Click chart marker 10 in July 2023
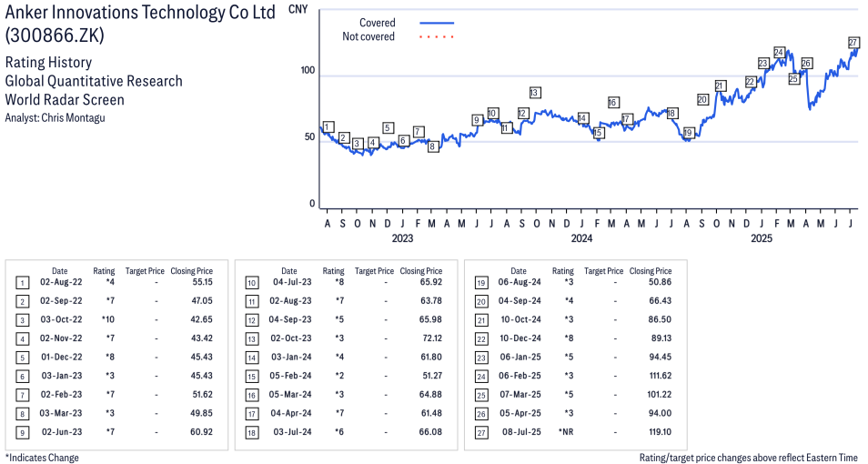 point(492,114)
